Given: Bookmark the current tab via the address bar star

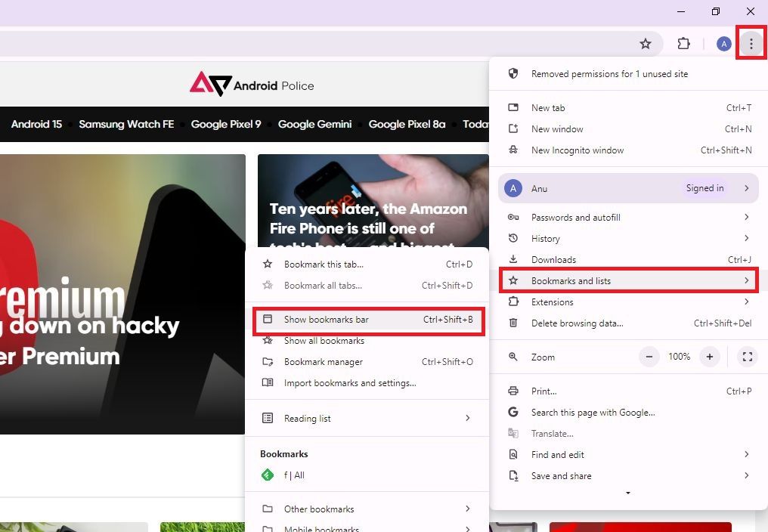Looking at the screenshot, I should [x=646, y=43].
